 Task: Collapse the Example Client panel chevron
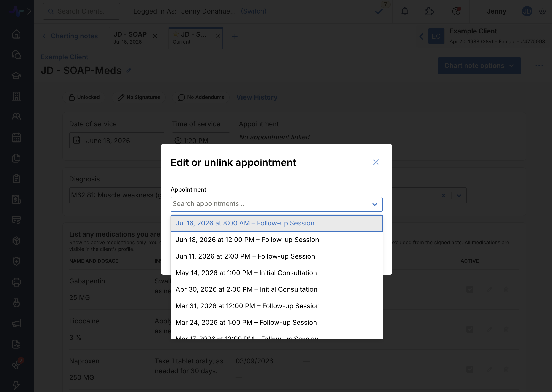coord(421,36)
